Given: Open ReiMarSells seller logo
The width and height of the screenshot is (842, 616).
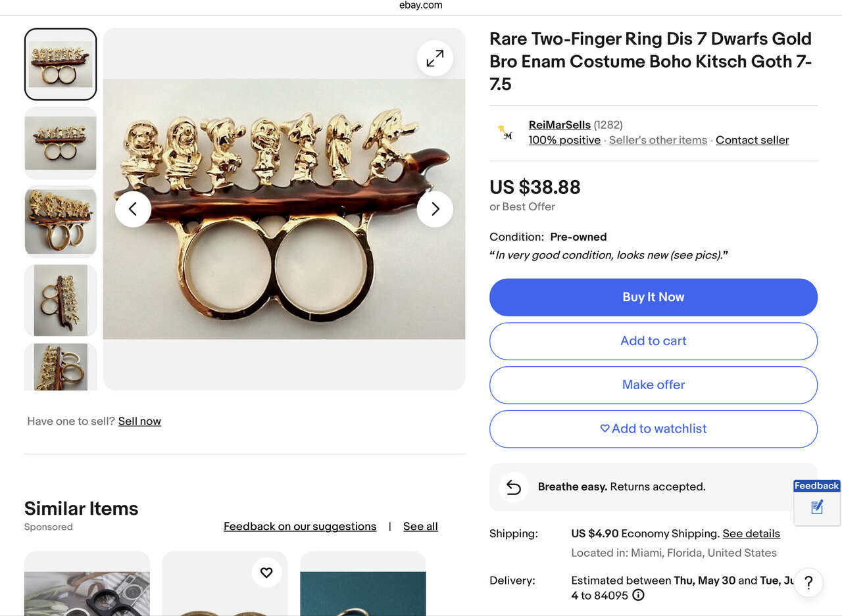Looking at the screenshot, I should [x=505, y=132].
